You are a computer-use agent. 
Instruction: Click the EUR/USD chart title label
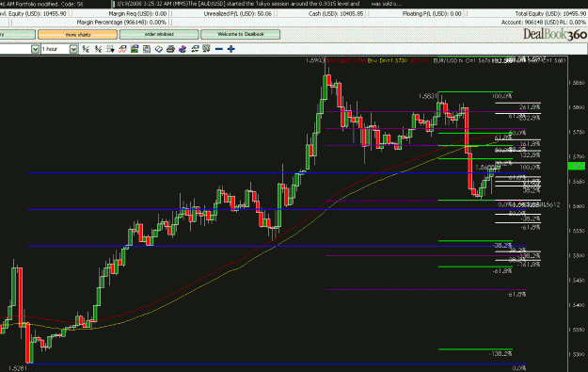tap(449, 60)
